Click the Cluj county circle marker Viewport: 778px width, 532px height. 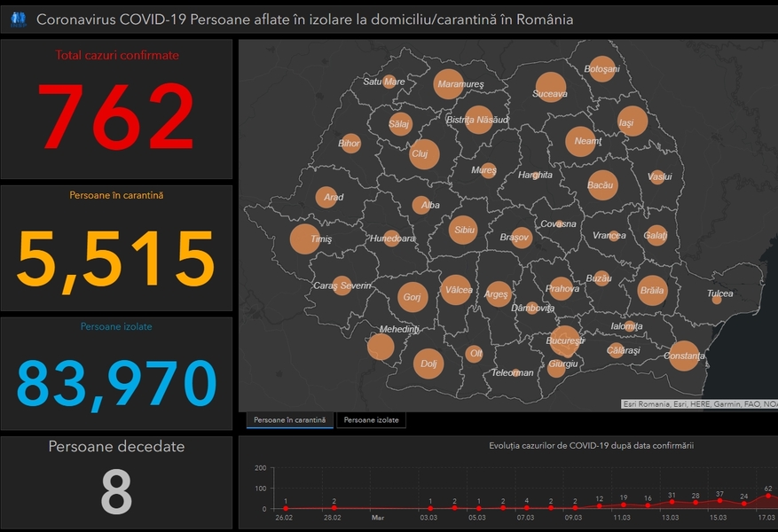pos(424,153)
